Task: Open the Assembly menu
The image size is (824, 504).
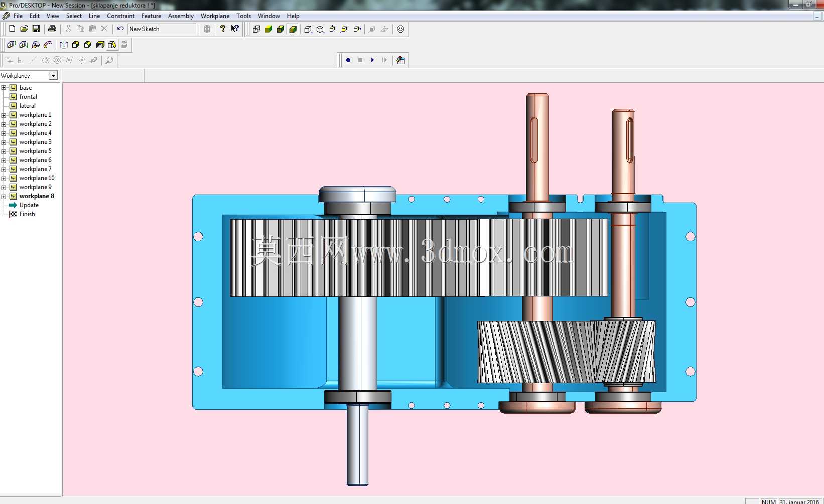Action: point(181,16)
